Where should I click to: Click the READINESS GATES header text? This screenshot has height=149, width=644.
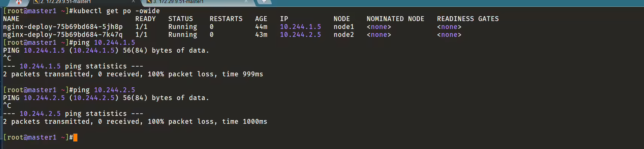[468, 19]
